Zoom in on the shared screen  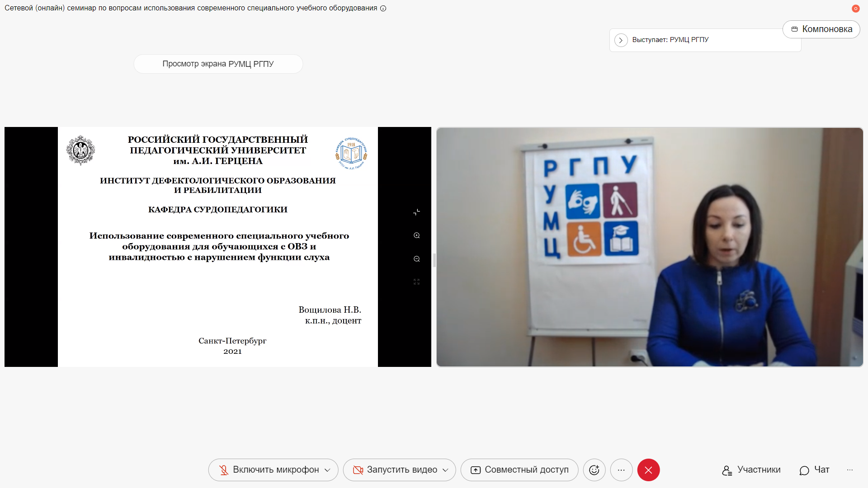tap(417, 235)
